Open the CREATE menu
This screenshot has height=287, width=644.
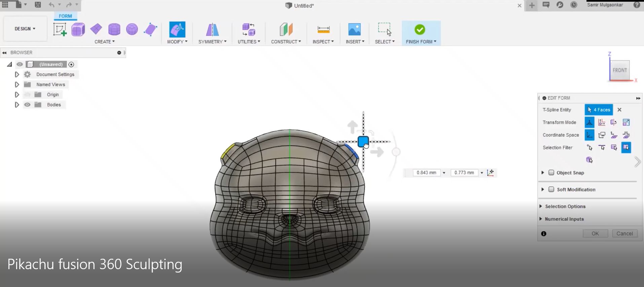click(105, 42)
